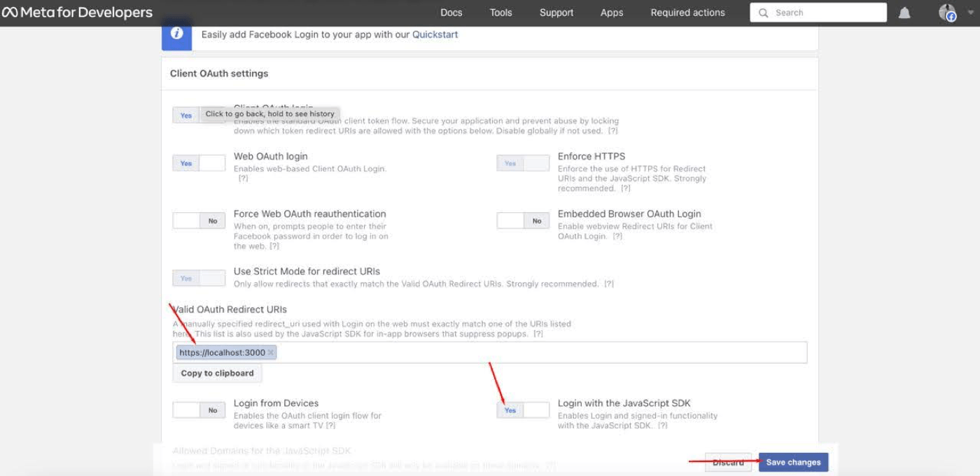This screenshot has width=980, height=476.
Task: Remove the https://localhost:3000 URI chip
Action: 271,353
